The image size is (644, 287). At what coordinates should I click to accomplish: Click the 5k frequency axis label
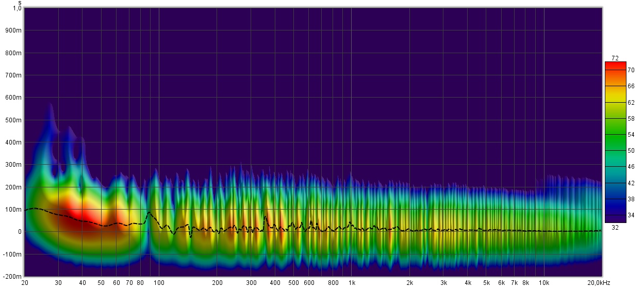click(x=486, y=283)
